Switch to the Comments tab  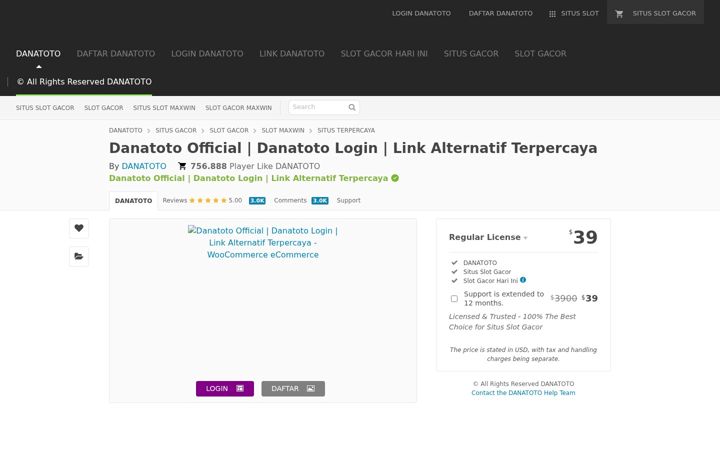click(x=290, y=201)
